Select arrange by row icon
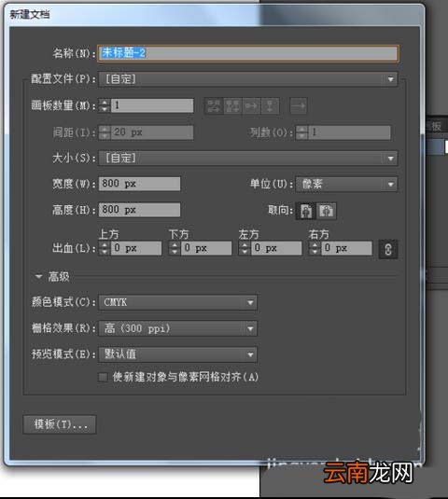448x499 pixels. click(x=251, y=105)
